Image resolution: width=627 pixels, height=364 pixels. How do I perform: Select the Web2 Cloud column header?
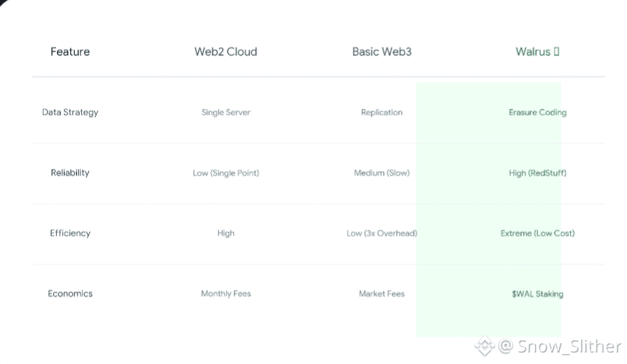(x=225, y=52)
